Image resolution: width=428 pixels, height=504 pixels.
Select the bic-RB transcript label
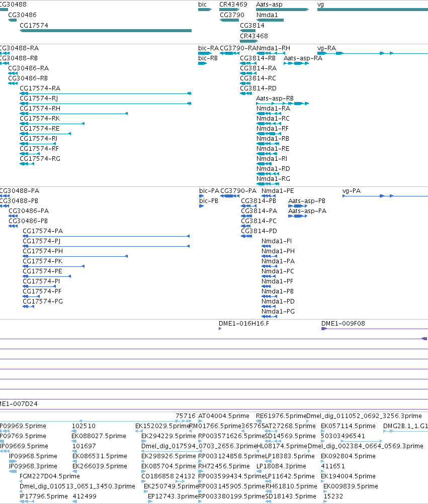[208, 58]
